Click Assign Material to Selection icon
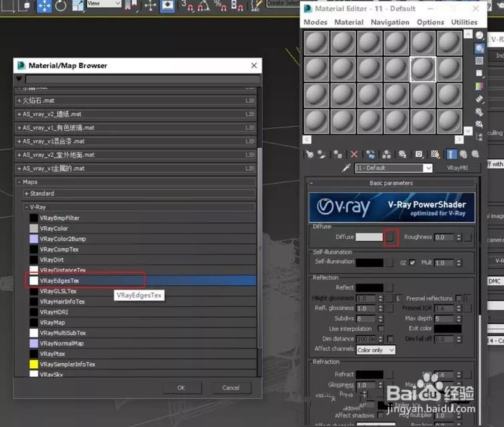 point(337,154)
